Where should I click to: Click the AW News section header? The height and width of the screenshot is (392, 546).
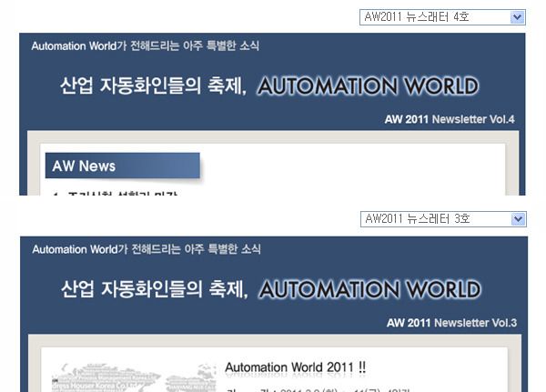(123, 166)
